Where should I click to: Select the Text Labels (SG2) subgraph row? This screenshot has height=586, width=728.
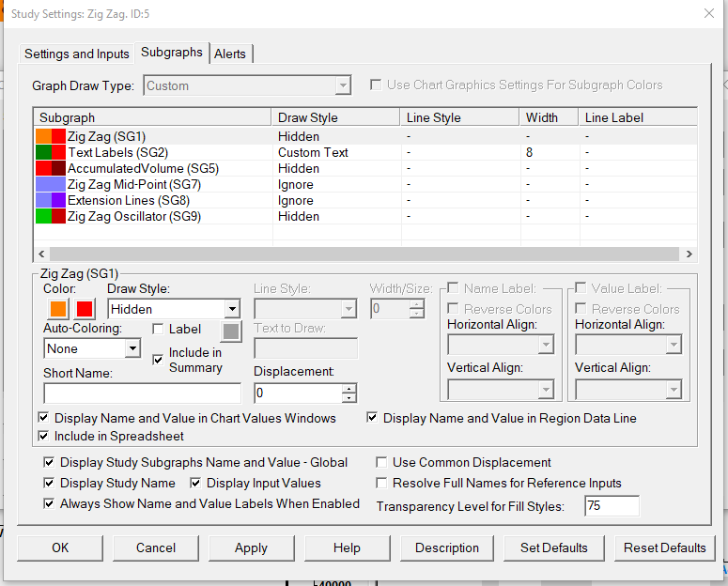click(x=117, y=152)
